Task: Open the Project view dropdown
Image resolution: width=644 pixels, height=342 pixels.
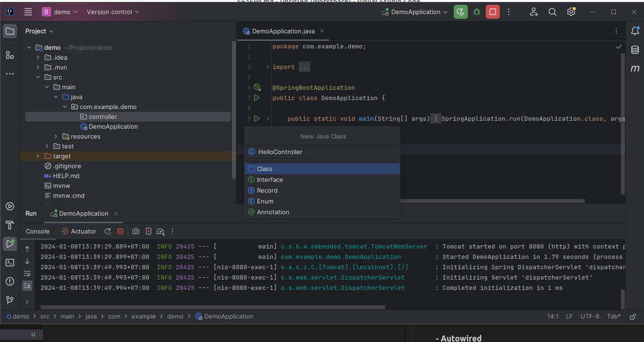Action: click(39, 31)
